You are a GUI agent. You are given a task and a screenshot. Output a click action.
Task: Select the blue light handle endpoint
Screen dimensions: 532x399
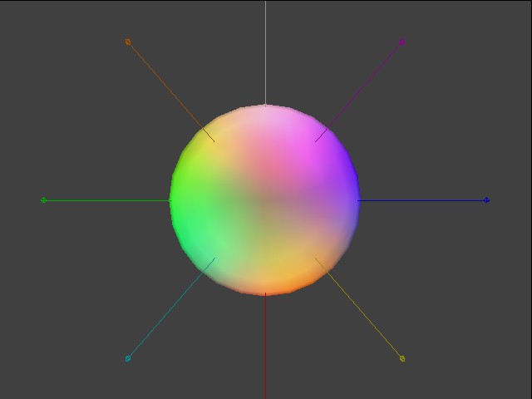[x=486, y=200]
